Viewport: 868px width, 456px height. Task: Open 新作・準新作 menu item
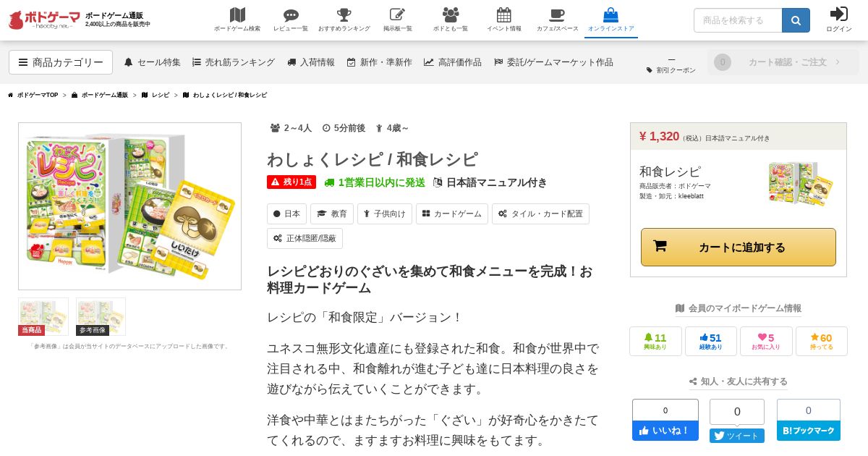379,62
